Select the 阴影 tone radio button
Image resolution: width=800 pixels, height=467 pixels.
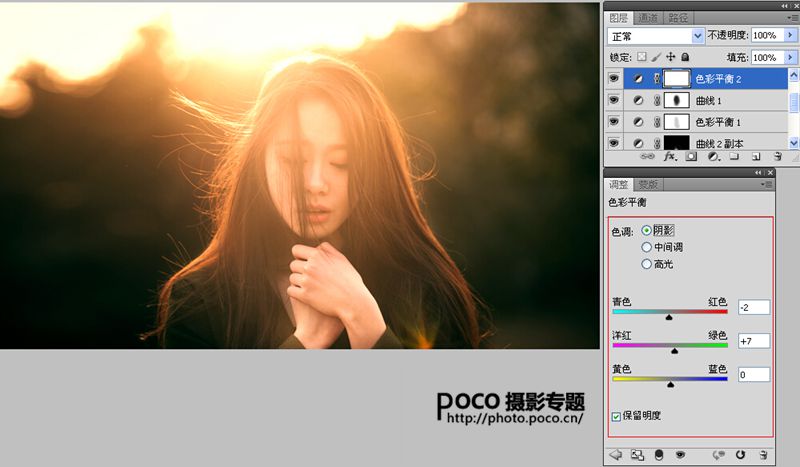[646, 231]
